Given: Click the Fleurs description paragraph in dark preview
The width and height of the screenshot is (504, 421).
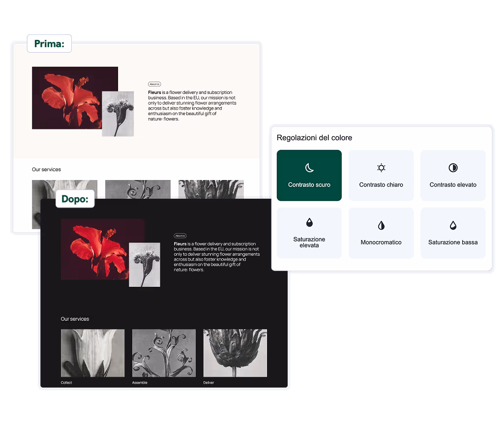Looking at the screenshot, I should point(216,257).
